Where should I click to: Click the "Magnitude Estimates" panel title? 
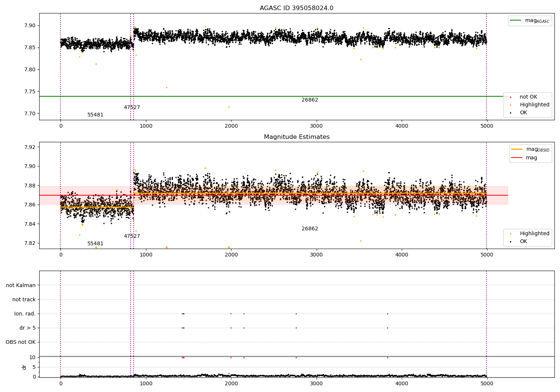point(296,137)
